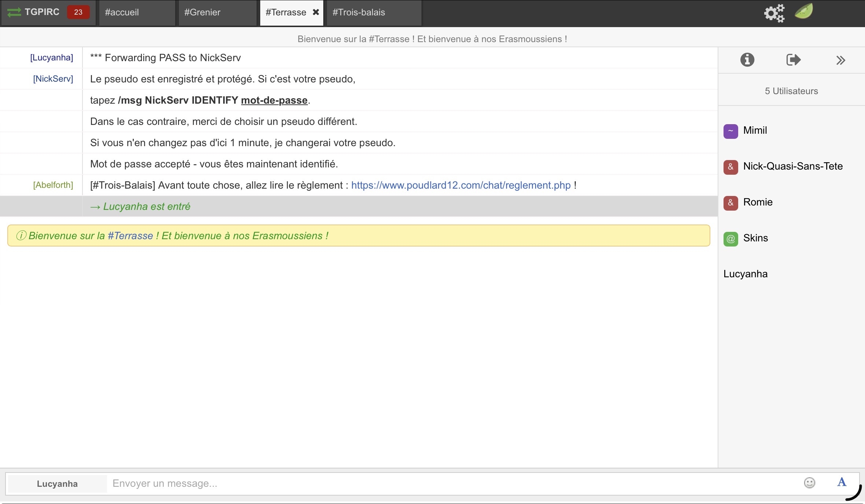Screen dimensions: 865x504
Task: Switch to the #Grenier tab
Action: click(x=202, y=12)
